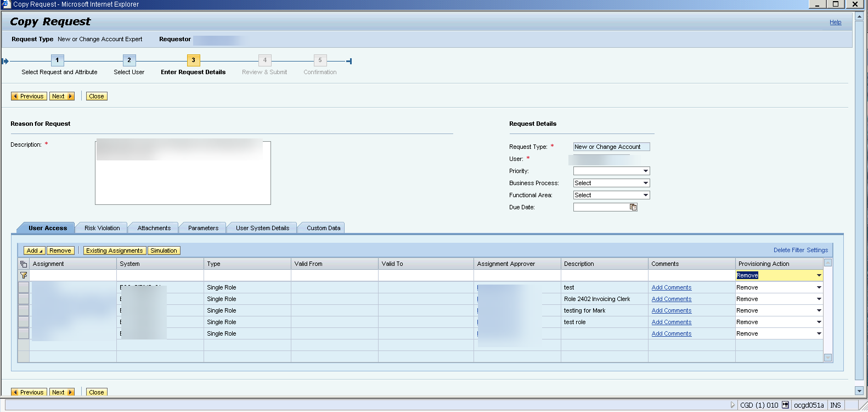Screen dimensions: 868x412
Task: Click the Remove button in table toolbar
Action: 60,250
